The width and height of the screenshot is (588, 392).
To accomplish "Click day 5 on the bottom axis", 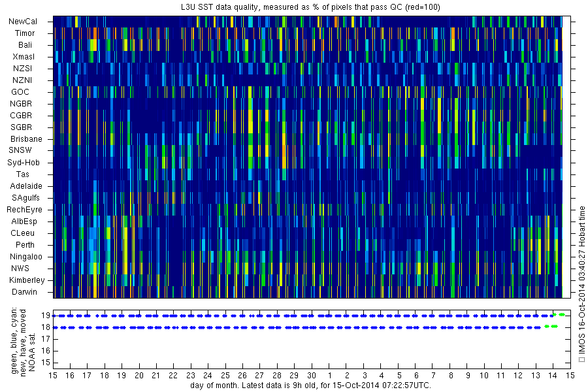I will pyautogui.click(x=399, y=376).
